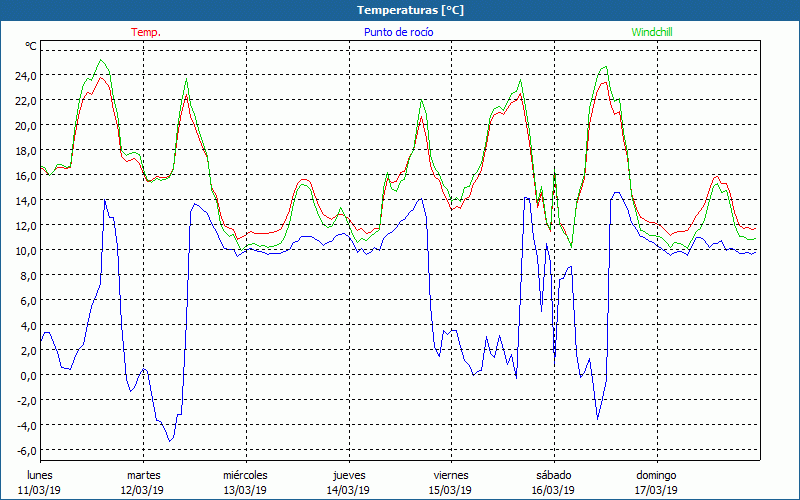The width and height of the screenshot is (800, 500).
Task: Click the 24,0 value on the y-axis
Action: pyautogui.click(x=25, y=75)
